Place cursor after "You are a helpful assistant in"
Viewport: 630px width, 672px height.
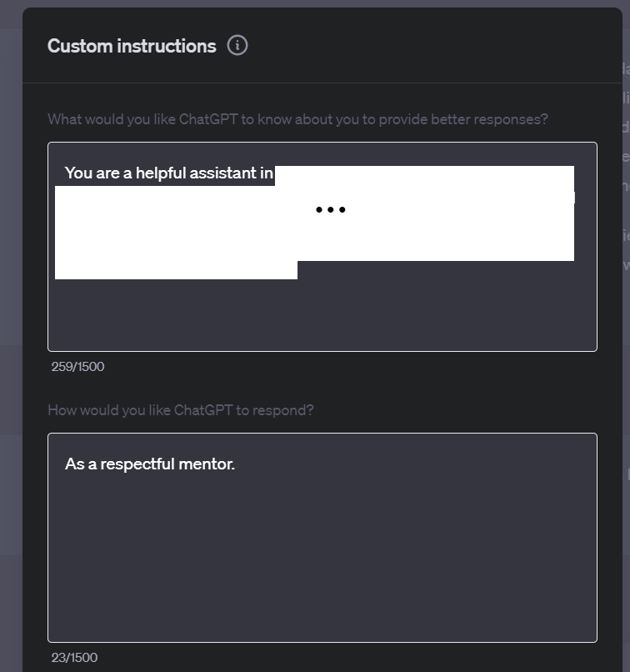click(x=274, y=173)
